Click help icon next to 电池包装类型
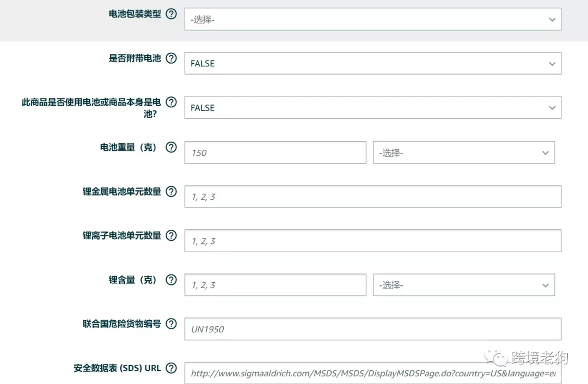The height and width of the screenshot is (384, 588). [171, 14]
